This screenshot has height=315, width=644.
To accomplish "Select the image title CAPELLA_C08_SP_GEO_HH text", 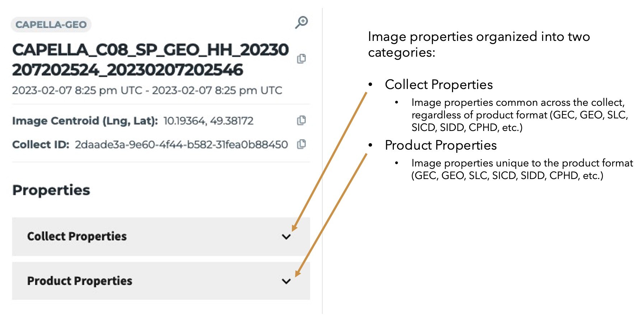I will (150, 60).
